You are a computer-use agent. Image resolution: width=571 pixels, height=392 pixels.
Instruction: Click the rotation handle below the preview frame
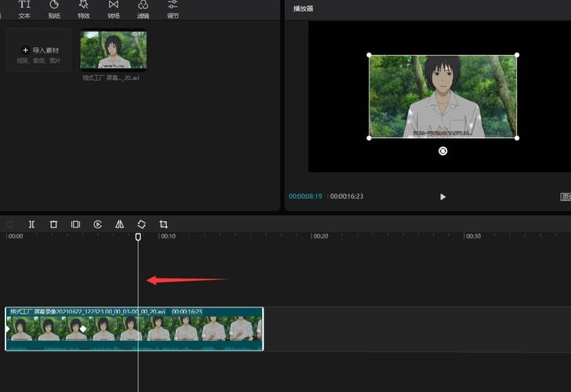[443, 151]
